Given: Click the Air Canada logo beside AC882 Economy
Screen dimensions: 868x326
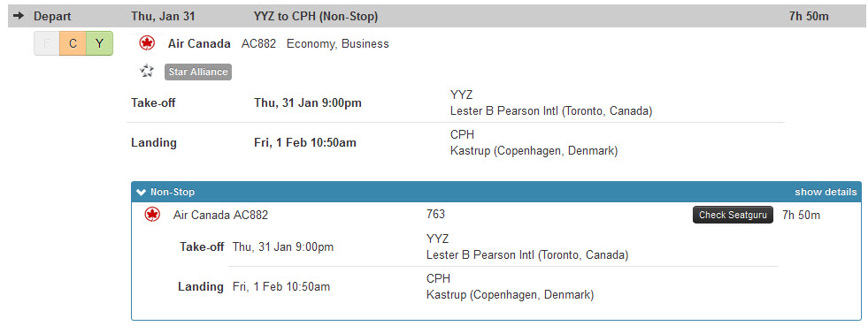Looking at the screenshot, I should tap(147, 43).
